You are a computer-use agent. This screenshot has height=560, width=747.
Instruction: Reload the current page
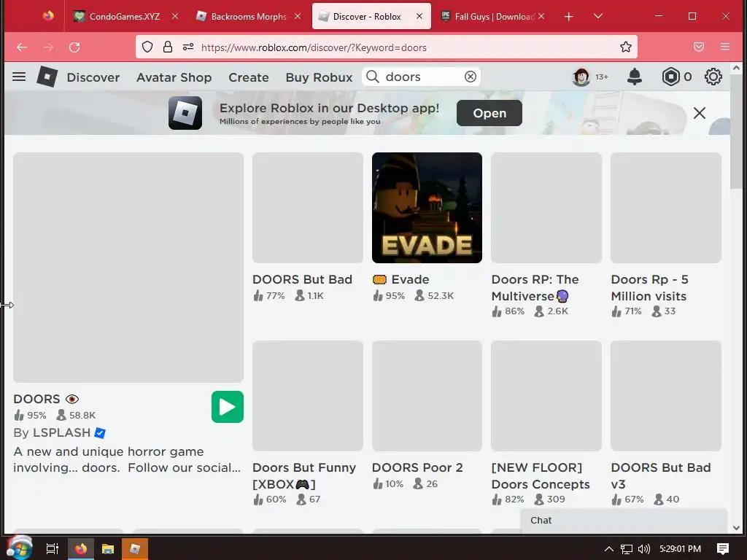tap(74, 47)
